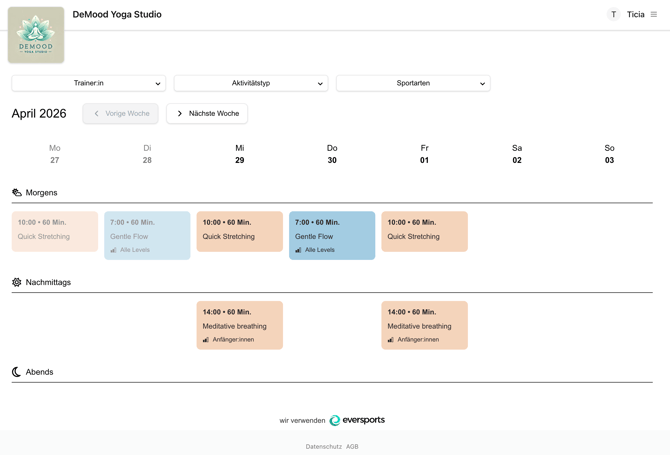Open the Datenschutz link
This screenshot has height=455, width=670.
323,447
